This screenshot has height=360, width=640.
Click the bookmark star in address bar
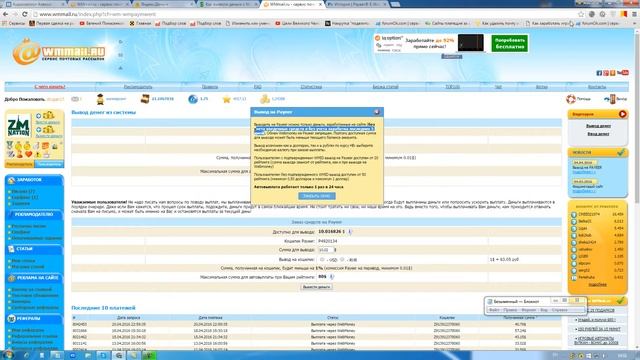pos(581,14)
